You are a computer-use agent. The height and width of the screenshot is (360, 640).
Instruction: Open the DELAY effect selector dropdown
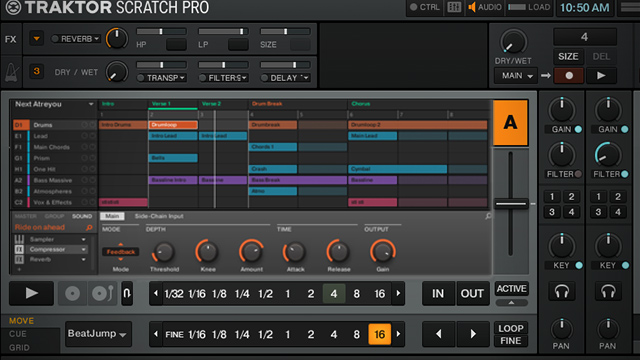(306, 78)
